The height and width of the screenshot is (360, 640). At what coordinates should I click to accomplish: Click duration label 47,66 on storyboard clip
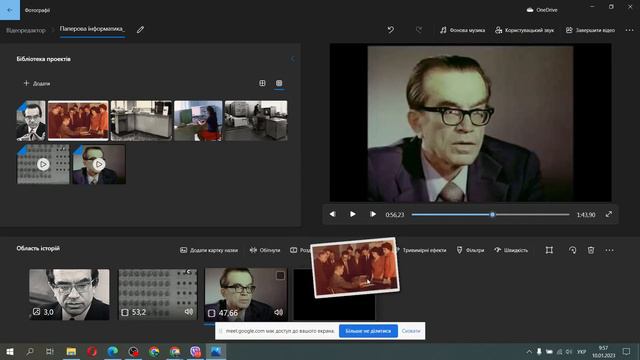[x=228, y=313]
